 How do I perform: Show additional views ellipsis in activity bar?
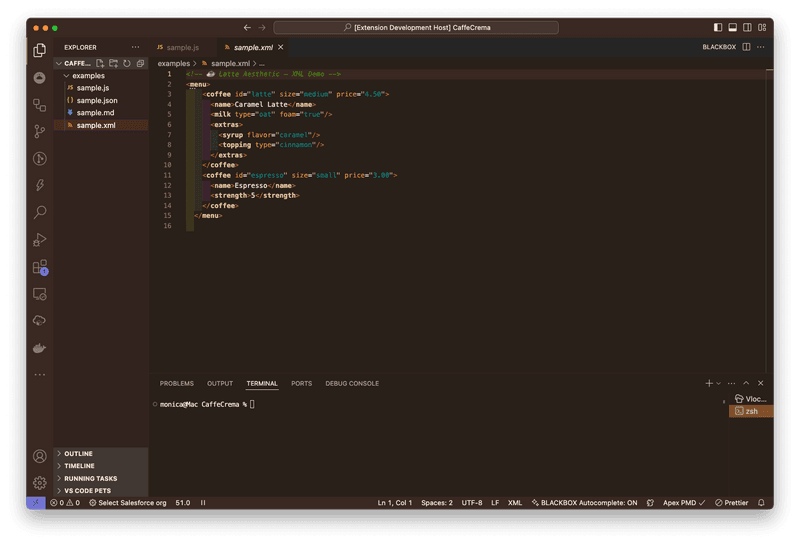[39, 375]
